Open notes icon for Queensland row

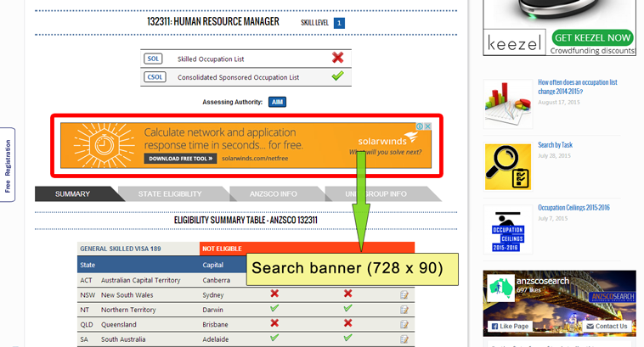[x=404, y=324]
